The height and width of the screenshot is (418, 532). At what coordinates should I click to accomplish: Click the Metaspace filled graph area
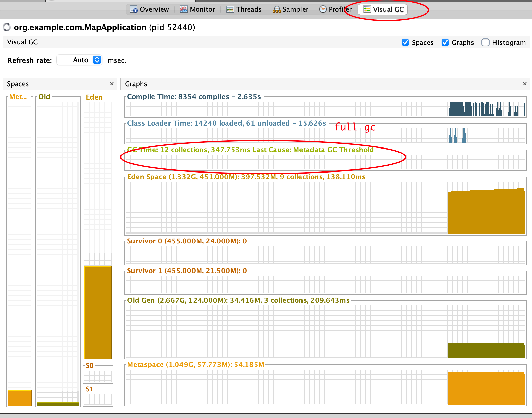pyautogui.click(x=486, y=388)
